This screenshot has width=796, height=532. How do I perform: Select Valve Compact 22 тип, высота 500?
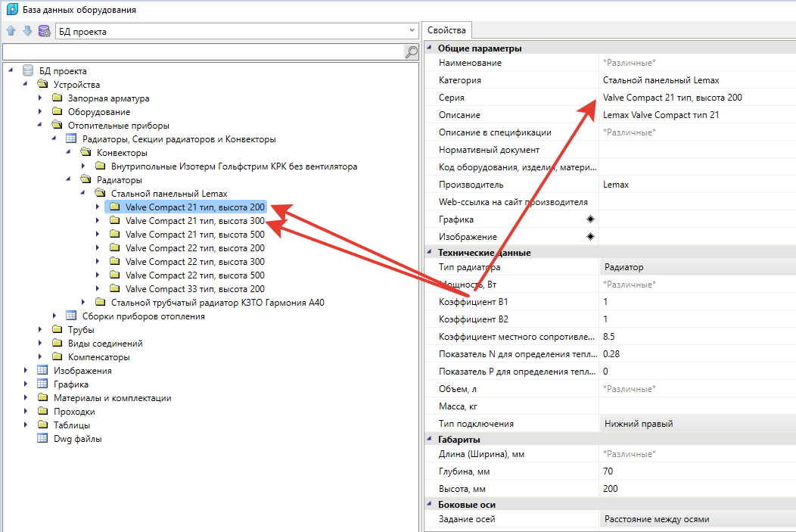click(195, 275)
